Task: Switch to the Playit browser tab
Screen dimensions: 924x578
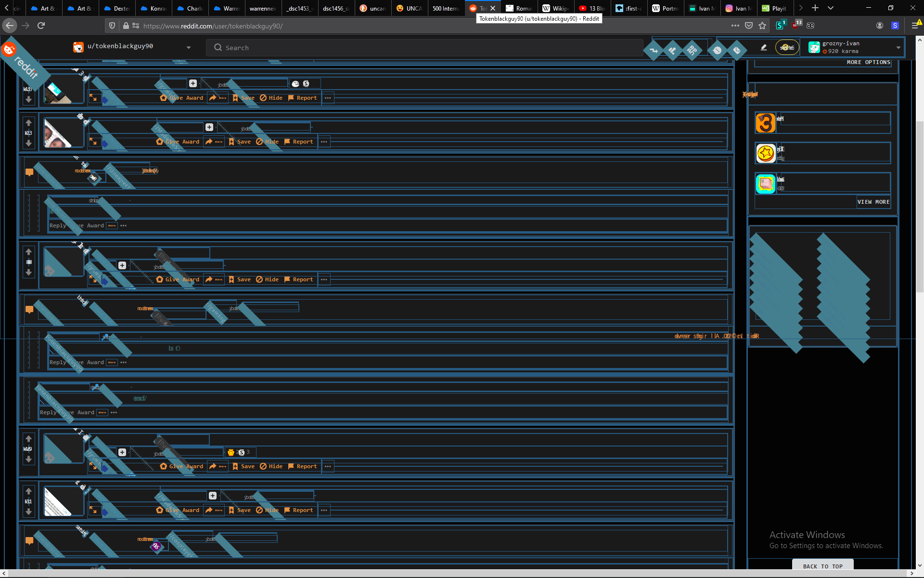Action: pyautogui.click(x=774, y=8)
